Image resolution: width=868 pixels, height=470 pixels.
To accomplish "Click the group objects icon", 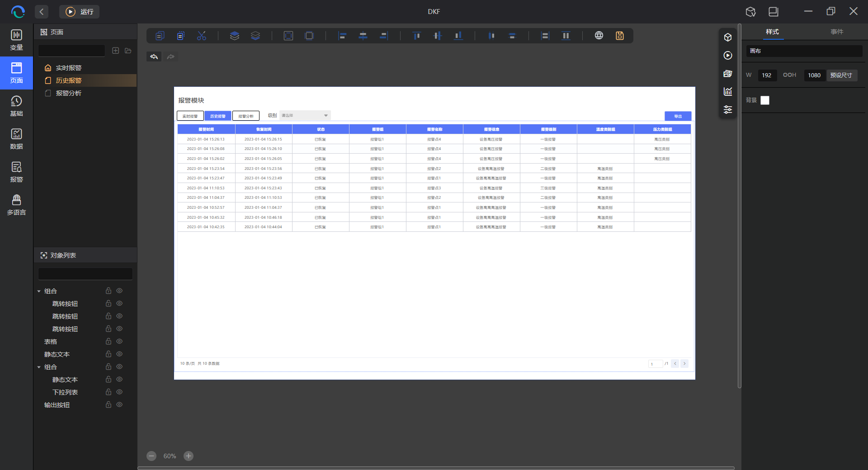I will tap(288, 36).
